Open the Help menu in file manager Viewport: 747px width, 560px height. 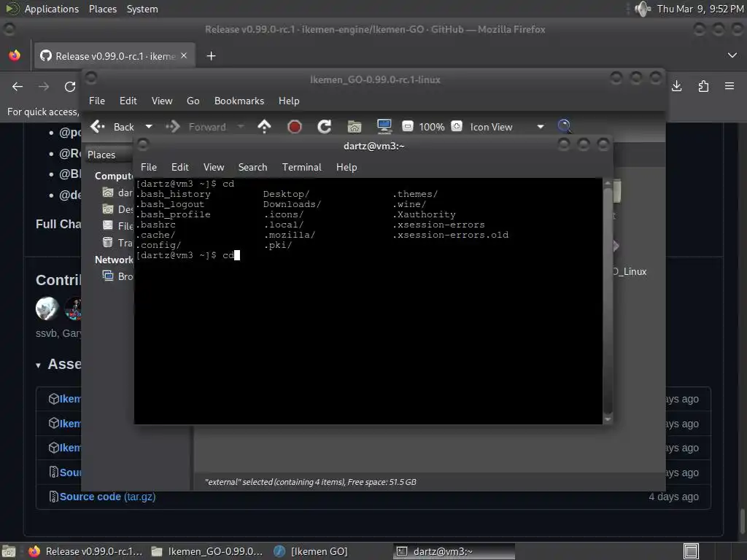click(x=289, y=101)
